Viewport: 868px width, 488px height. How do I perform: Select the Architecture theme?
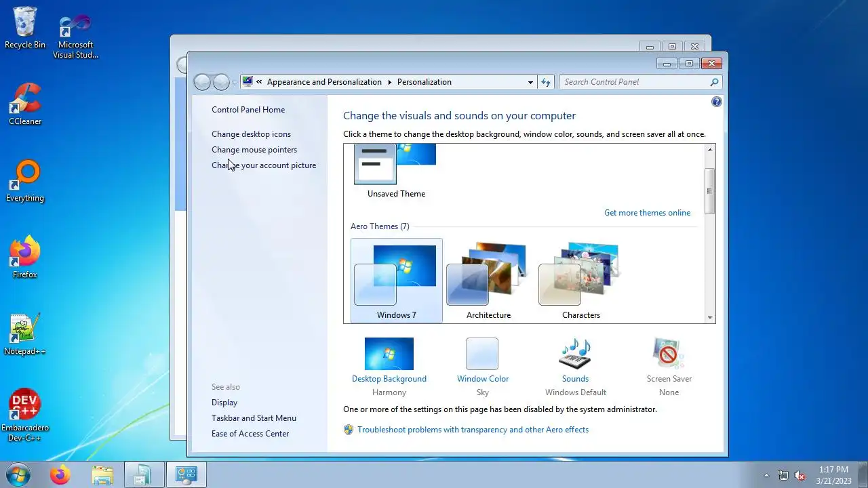488,281
